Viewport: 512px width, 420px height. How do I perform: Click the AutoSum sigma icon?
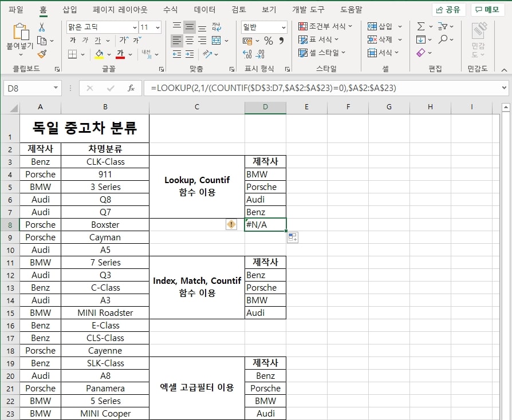coord(421,26)
